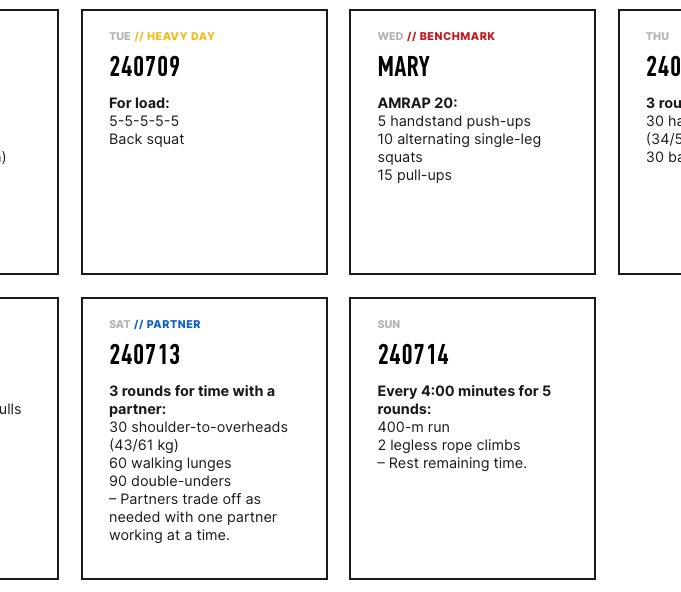
Task: Click the SUN day label
Action: click(x=389, y=324)
